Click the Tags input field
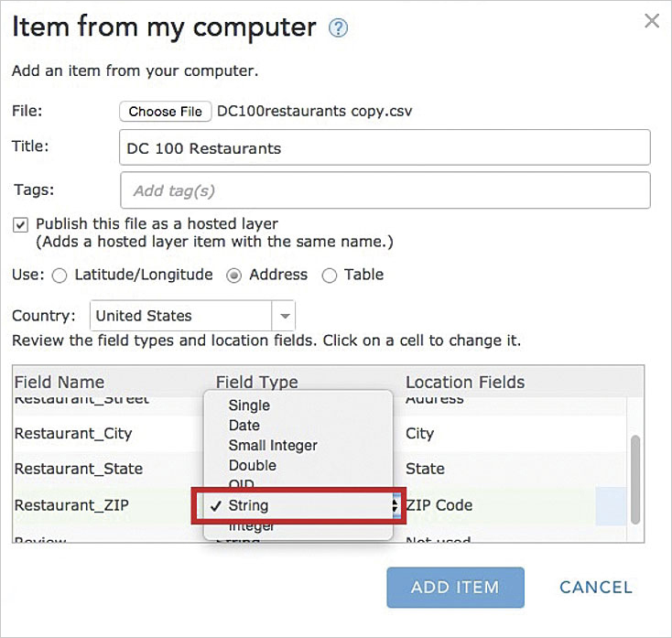The width and height of the screenshot is (672, 638). coord(385,190)
